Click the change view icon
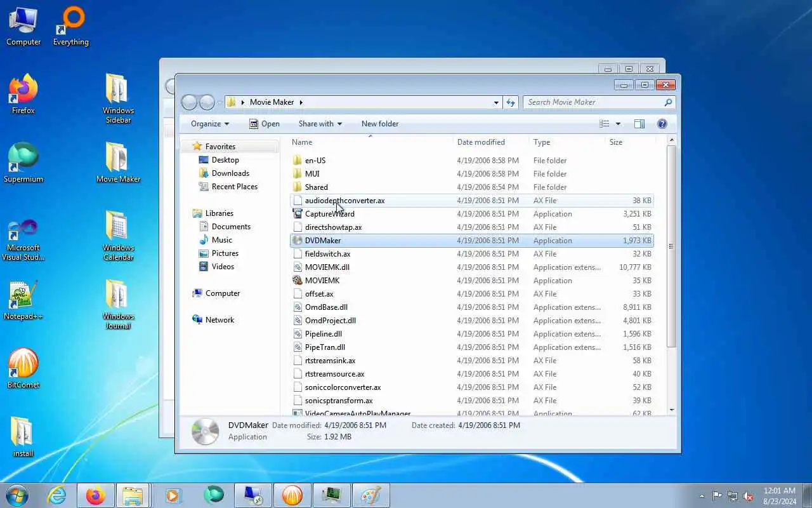The height and width of the screenshot is (508, 812). 605,124
